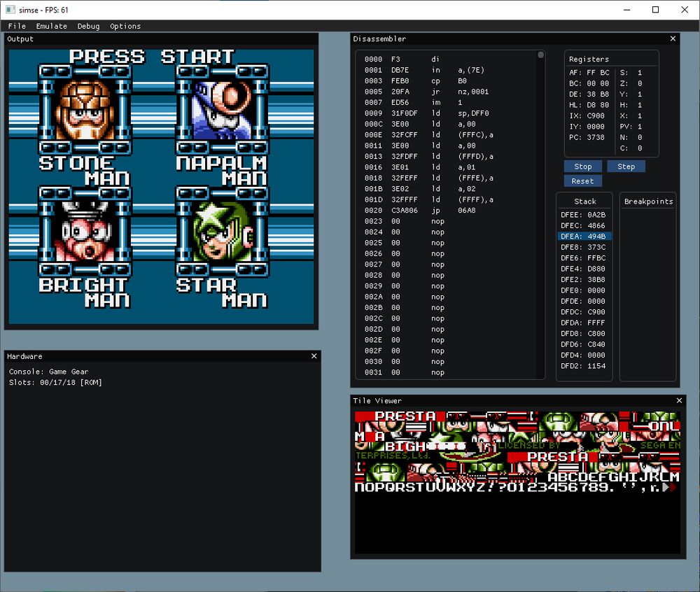Image resolution: width=700 pixels, height=592 pixels.
Task: Close the simse window
Action: click(x=685, y=9)
